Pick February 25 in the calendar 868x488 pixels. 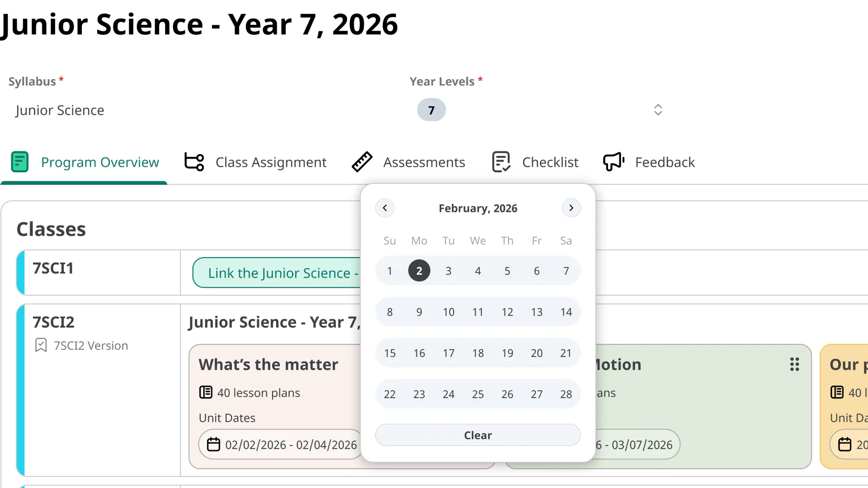[x=478, y=394]
